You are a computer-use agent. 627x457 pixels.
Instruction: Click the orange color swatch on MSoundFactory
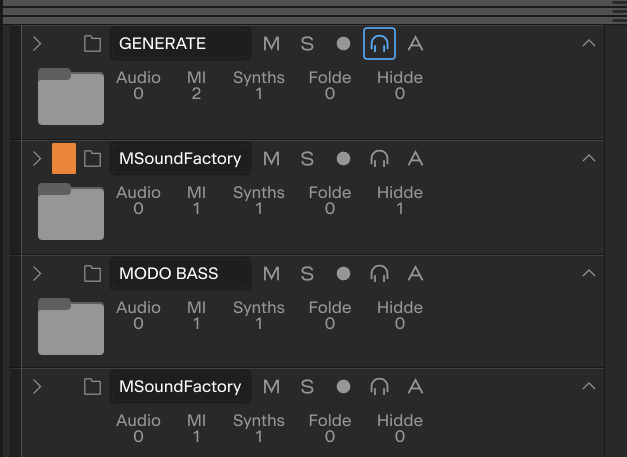64,158
